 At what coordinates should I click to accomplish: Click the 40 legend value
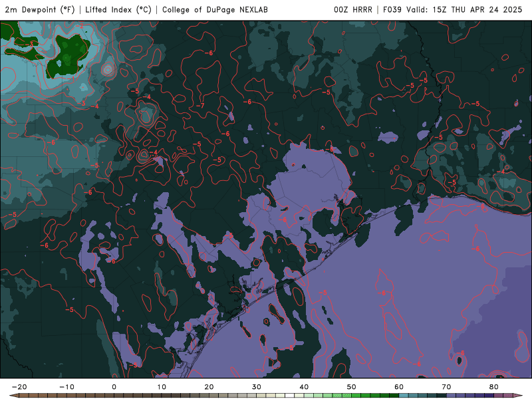304,387
